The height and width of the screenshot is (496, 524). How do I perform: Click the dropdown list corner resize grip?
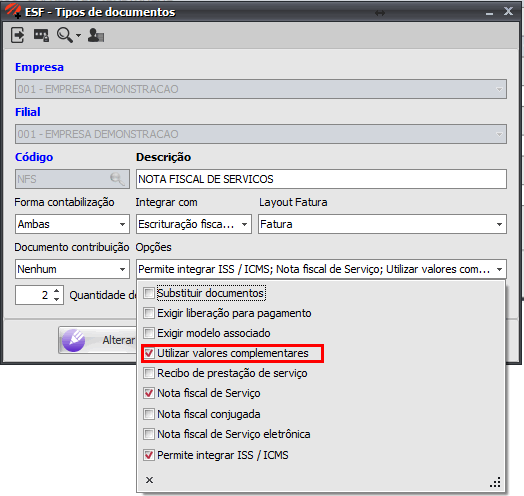495,482
